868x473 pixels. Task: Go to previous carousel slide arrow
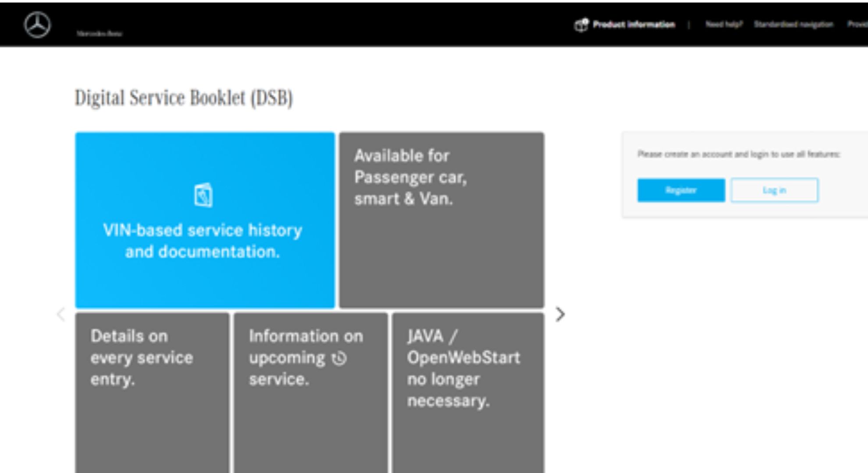(x=61, y=314)
